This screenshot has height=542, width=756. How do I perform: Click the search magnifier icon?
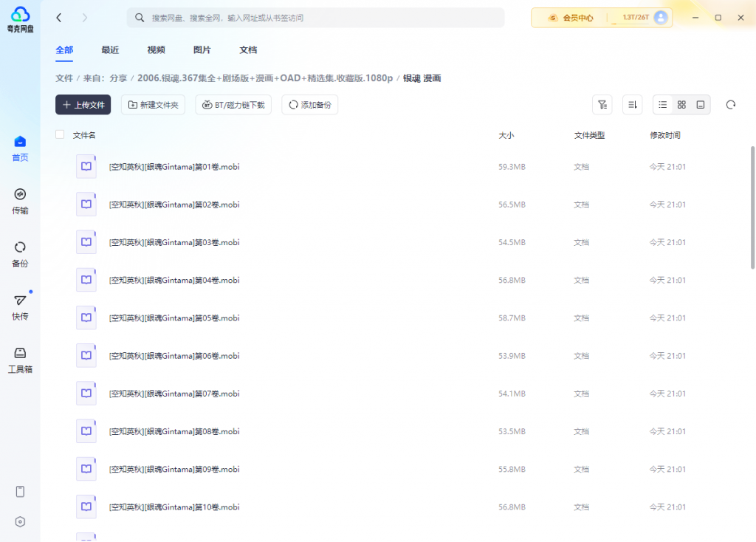coord(140,18)
